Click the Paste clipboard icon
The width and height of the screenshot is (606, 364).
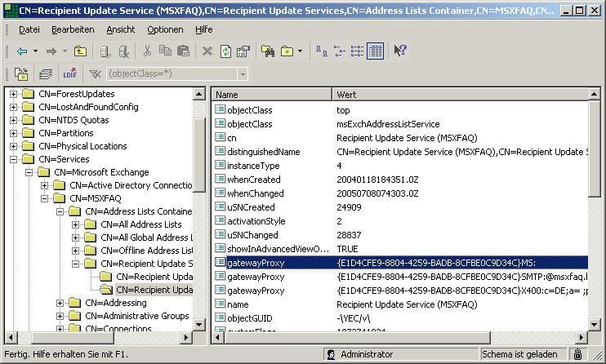pyautogui.click(x=183, y=51)
